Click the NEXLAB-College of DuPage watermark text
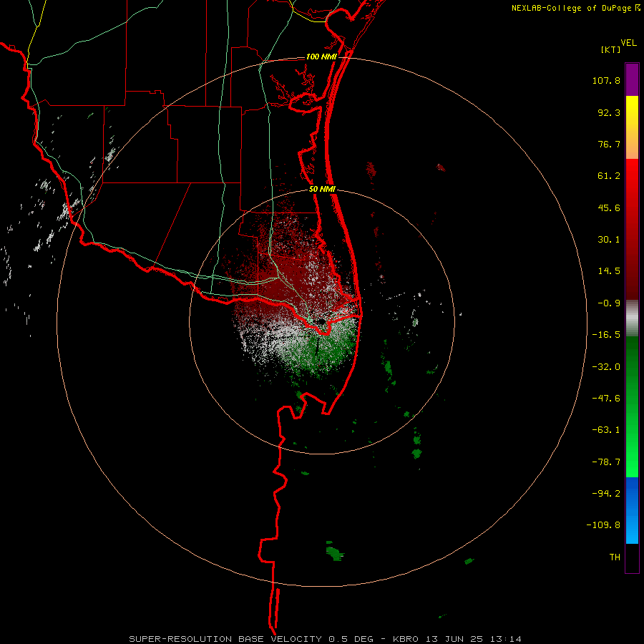 [x=571, y=8]
